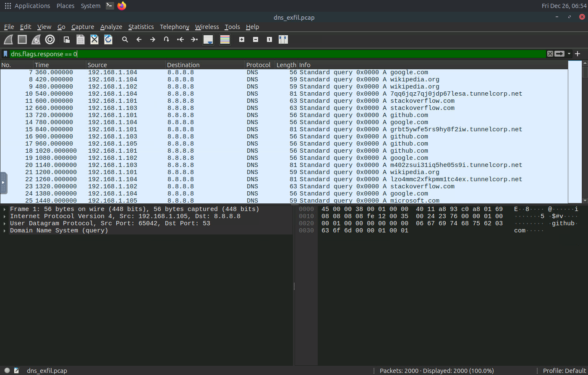Clear the display filter with X button

pyautogui.click(x=550, y=54)
